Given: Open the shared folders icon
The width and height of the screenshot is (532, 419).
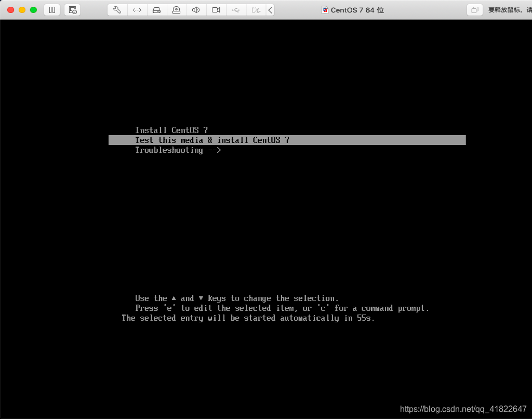Looking at the screenshot, I should [x=256, y=10].
